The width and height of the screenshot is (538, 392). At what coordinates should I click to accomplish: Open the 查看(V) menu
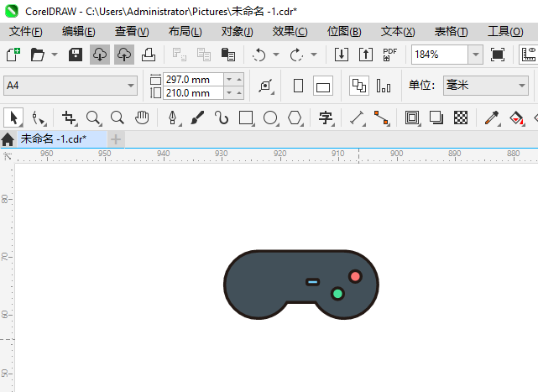point(132,32)
